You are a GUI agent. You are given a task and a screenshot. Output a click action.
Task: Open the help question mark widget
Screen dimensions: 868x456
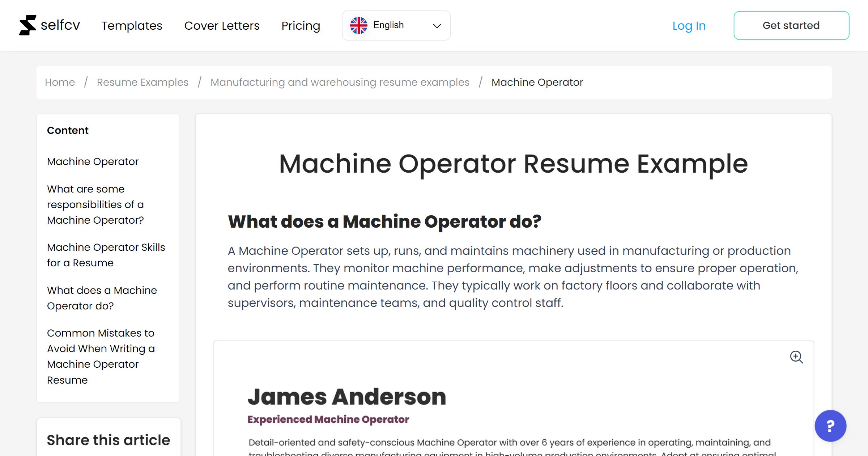tap(830, 426)
